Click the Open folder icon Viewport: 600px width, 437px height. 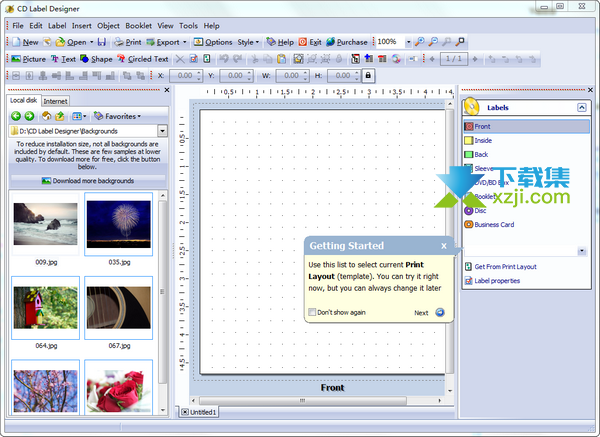coord(60,42)
